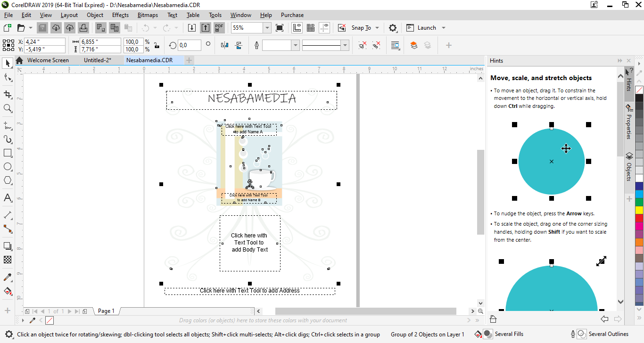Open the Options gear icon
Viewport: 644px width, 343px height.
pos(393,28)
